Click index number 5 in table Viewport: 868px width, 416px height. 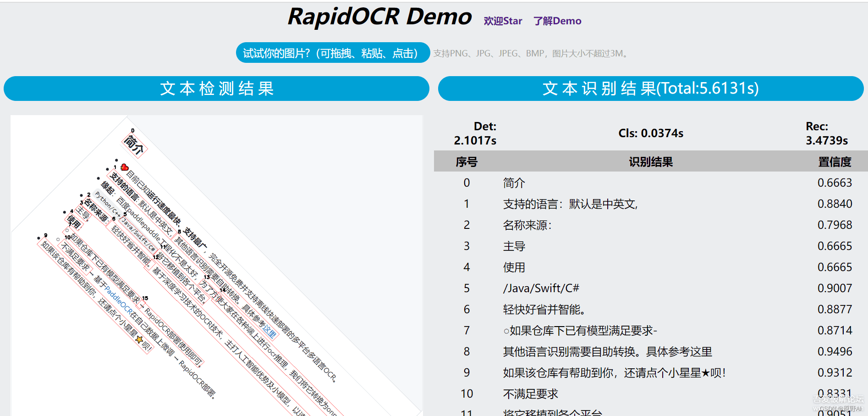click(x=467, y=288)
